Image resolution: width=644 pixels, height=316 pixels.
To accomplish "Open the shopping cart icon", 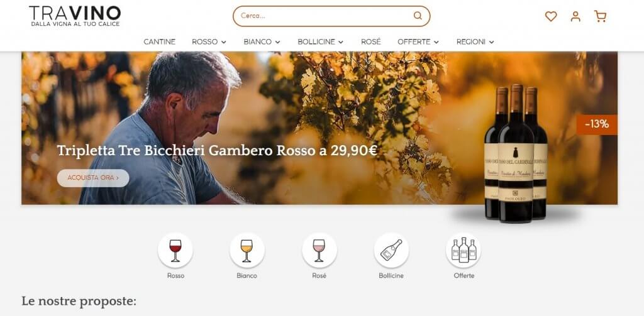I will [600, 16].
